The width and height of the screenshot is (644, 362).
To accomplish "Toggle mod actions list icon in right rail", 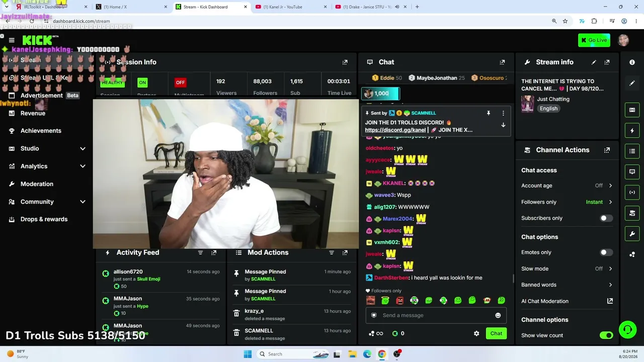I will (x=632, y=151).
